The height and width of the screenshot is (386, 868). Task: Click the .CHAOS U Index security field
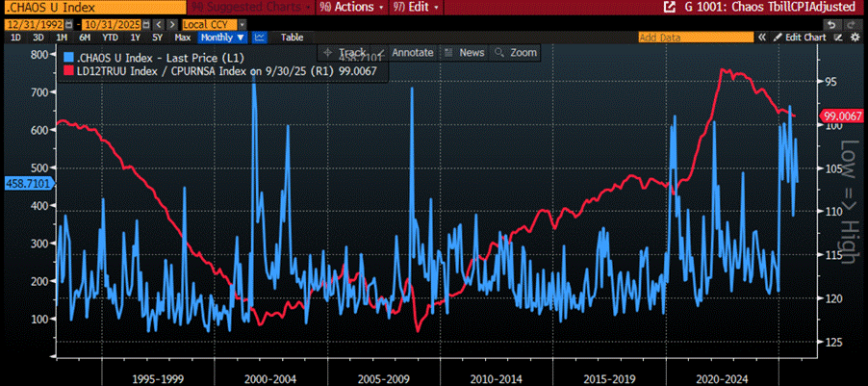tap(93, 8)
